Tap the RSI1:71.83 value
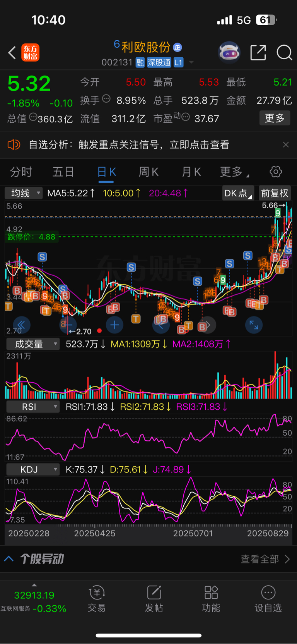Screen dimensions: 297x644 point(90,407)
